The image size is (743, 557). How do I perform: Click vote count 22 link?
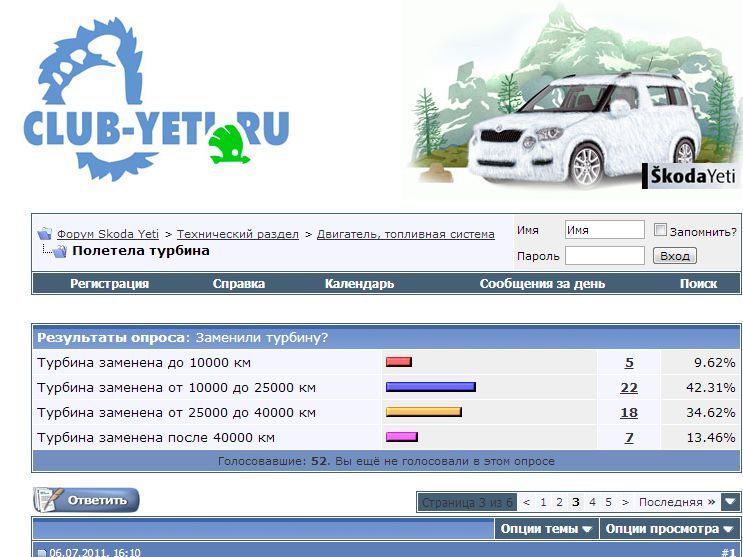[629, 388]
